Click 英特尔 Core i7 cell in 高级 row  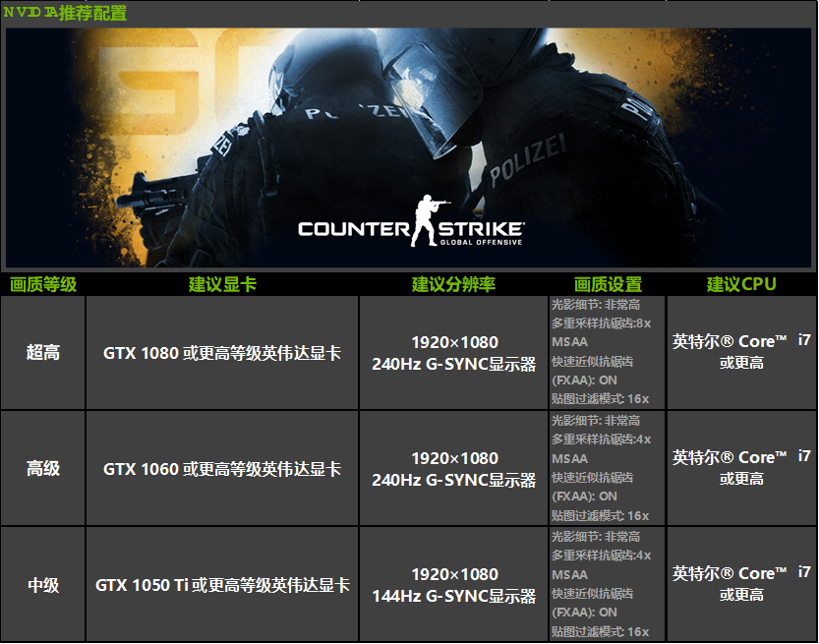coord(741,469)
